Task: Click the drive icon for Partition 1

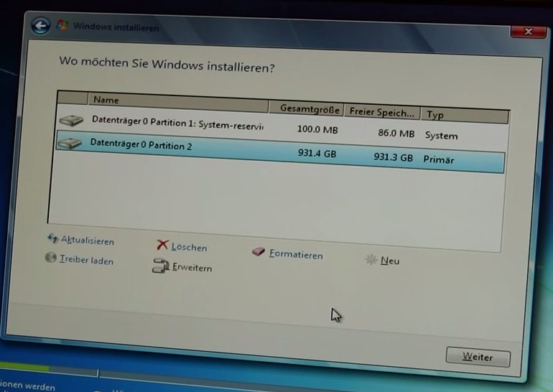Action: (x=71, y=120)
